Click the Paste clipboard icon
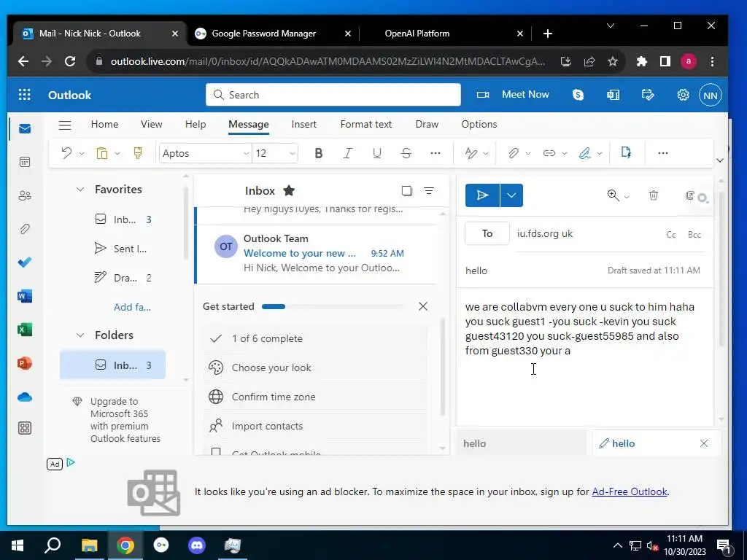The height and width of the screenshot is (560, 747). click(102, 153)
